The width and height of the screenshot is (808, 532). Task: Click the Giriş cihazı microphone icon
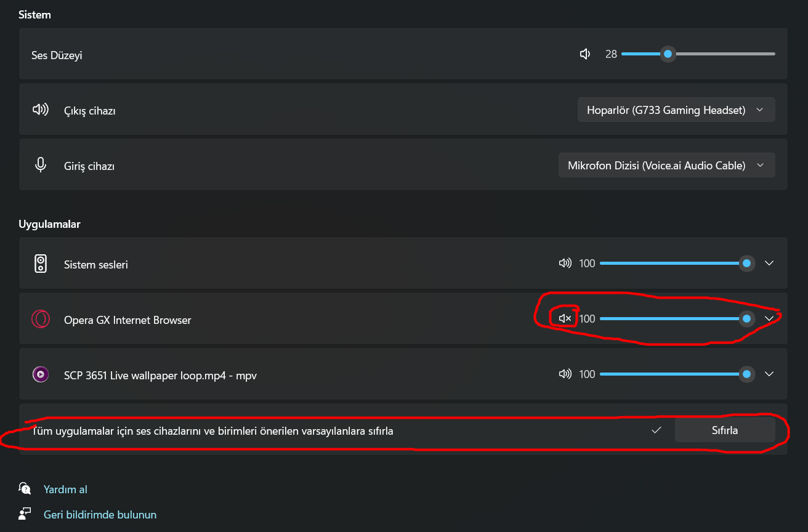(41, 165)
